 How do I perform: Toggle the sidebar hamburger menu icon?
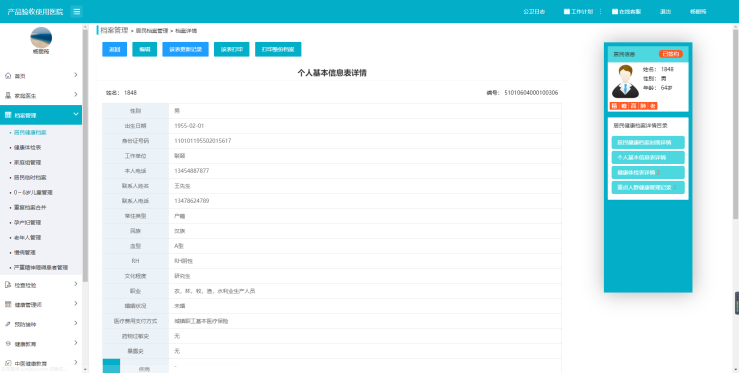pos(76,12)
